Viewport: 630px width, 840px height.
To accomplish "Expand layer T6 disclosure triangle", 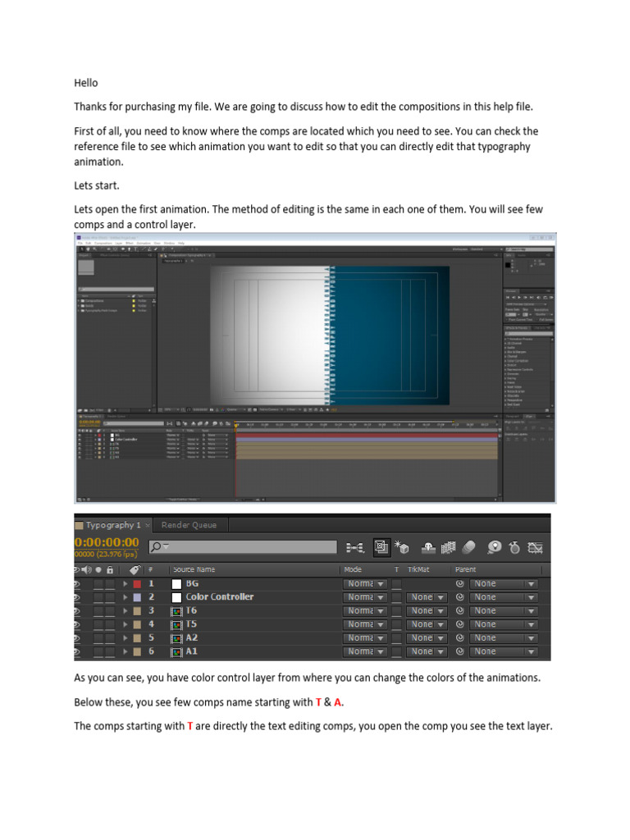I will click(126, 610).
